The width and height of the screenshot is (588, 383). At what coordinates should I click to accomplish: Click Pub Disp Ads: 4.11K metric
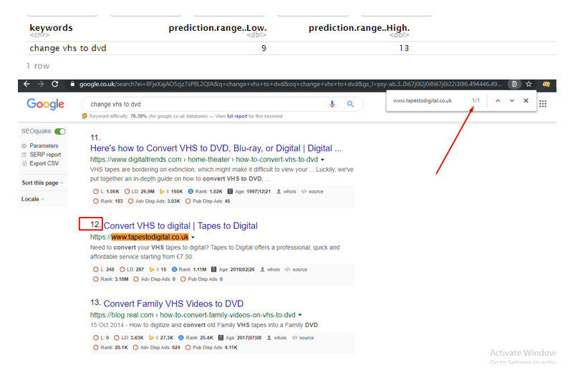[211, 347]
